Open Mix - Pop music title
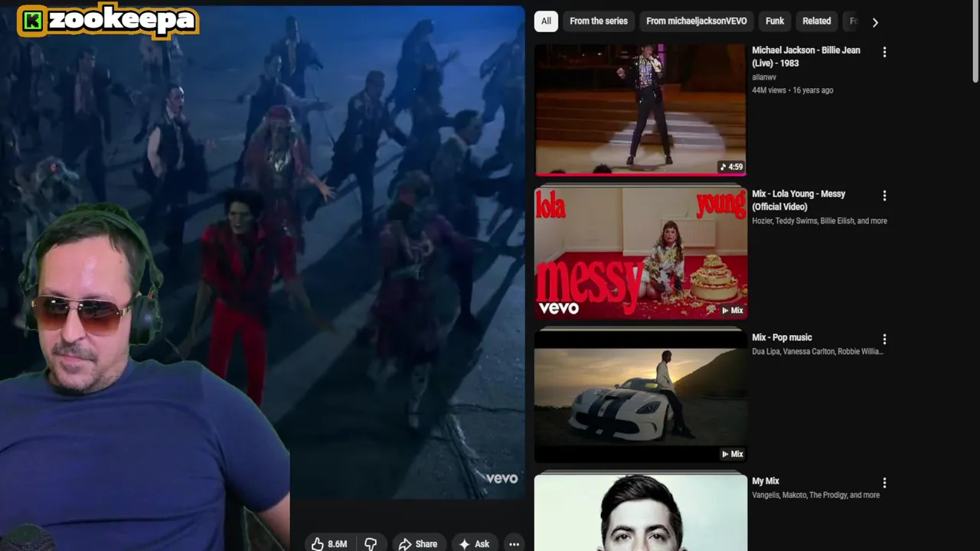The height and width of the screenshot is (551, 980). pyautogui.click(x=782, y=337)
